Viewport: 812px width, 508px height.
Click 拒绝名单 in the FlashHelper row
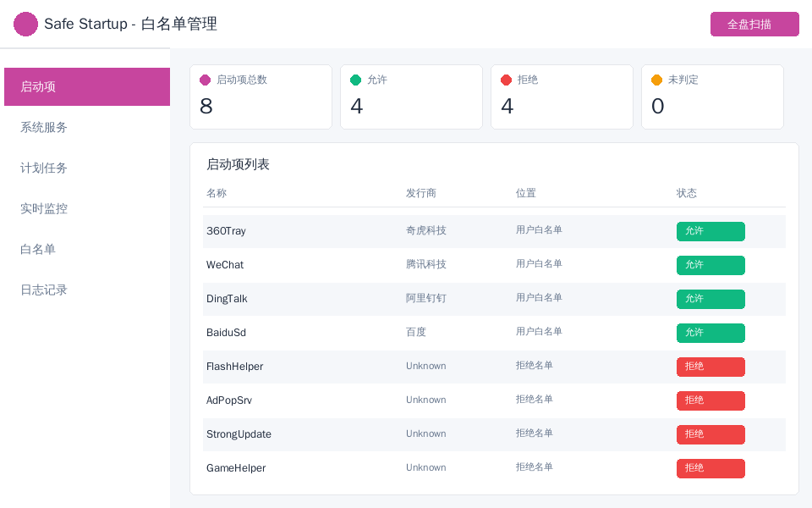click(x=535, y=366)
